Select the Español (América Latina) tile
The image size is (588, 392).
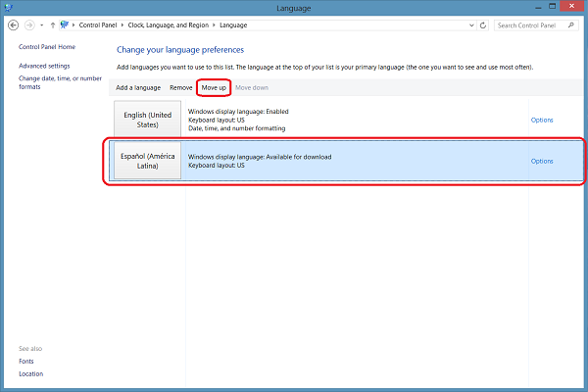[147, 161]
